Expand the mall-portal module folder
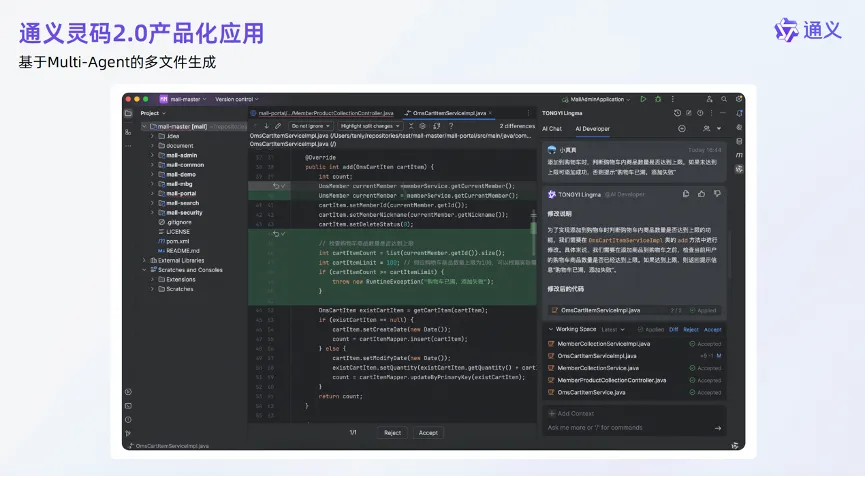 (x=152, y=194)
